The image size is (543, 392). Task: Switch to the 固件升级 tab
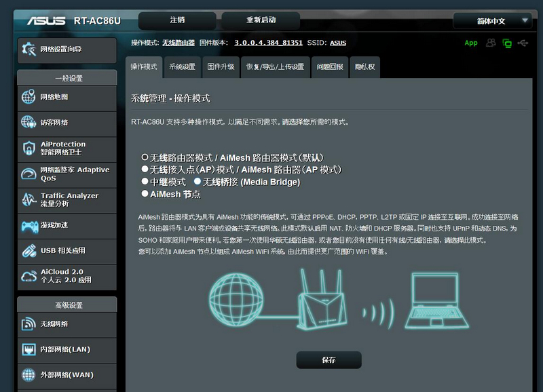coord(221,66)
